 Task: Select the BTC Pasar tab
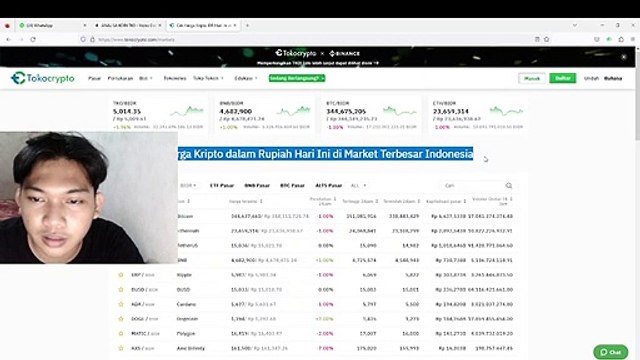(292, 186)
